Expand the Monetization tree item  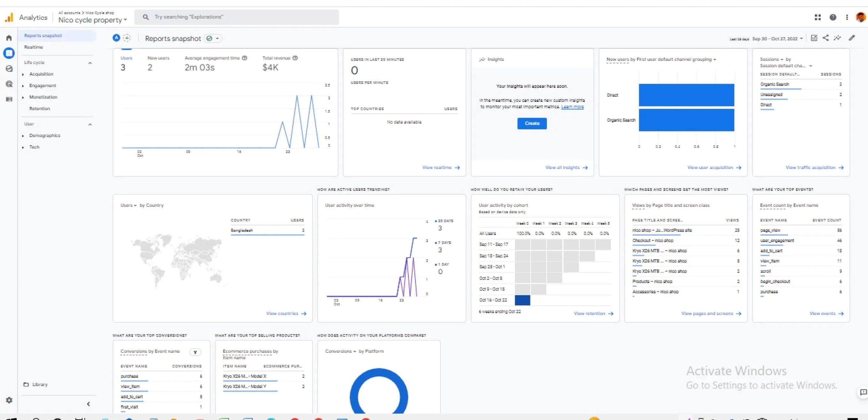click(23, 98)
